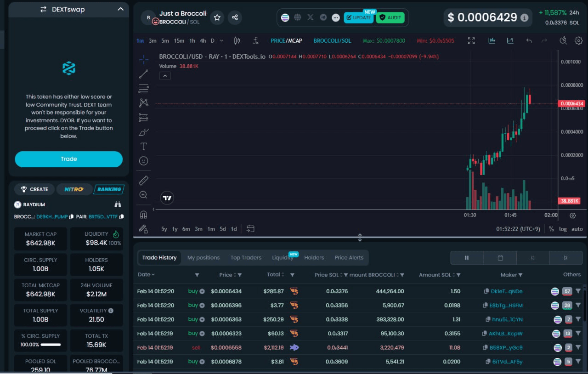
Task: Open chart settings gear icon
Action: coord(579,40)
